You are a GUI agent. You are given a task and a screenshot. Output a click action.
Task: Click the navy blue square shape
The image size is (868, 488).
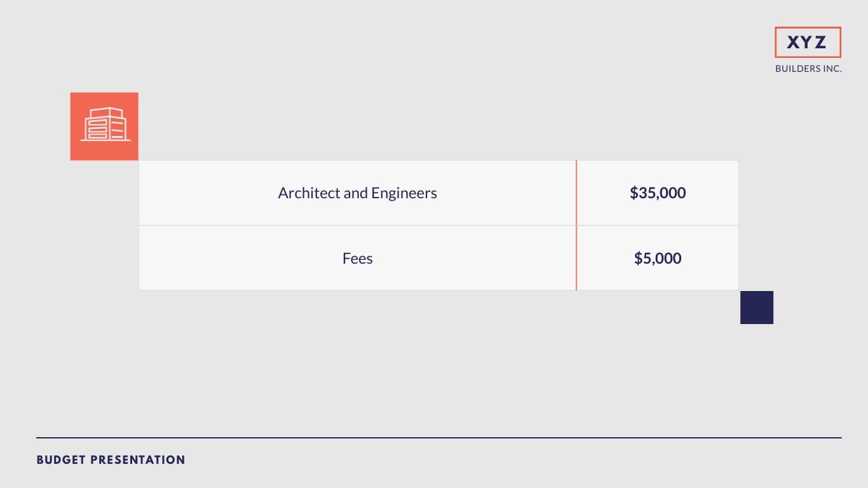pos(757,308)
